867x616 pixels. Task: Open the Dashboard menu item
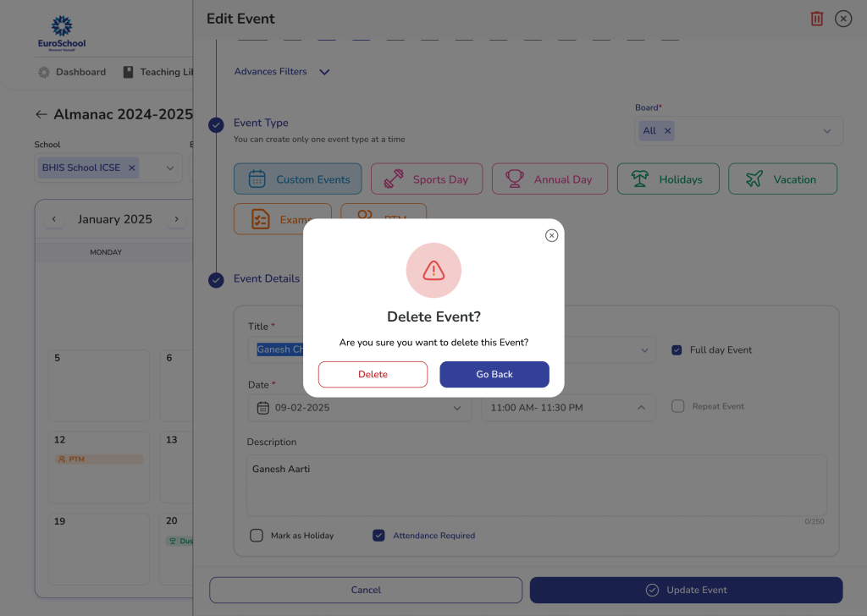[73, 72]
